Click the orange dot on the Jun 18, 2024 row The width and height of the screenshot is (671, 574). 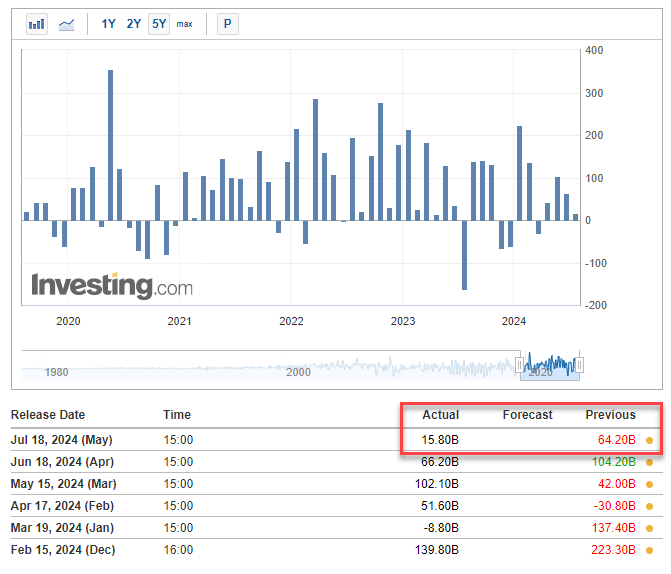[x=650, y=462]
